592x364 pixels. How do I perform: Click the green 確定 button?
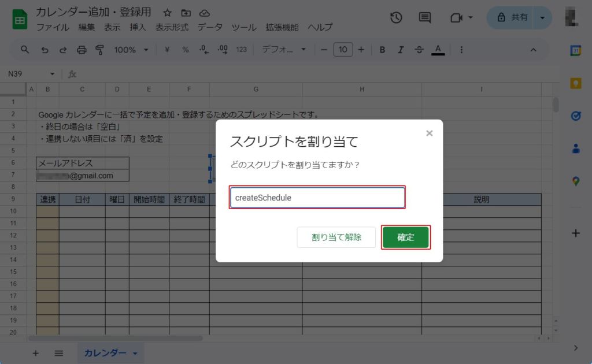pos(406,237)
